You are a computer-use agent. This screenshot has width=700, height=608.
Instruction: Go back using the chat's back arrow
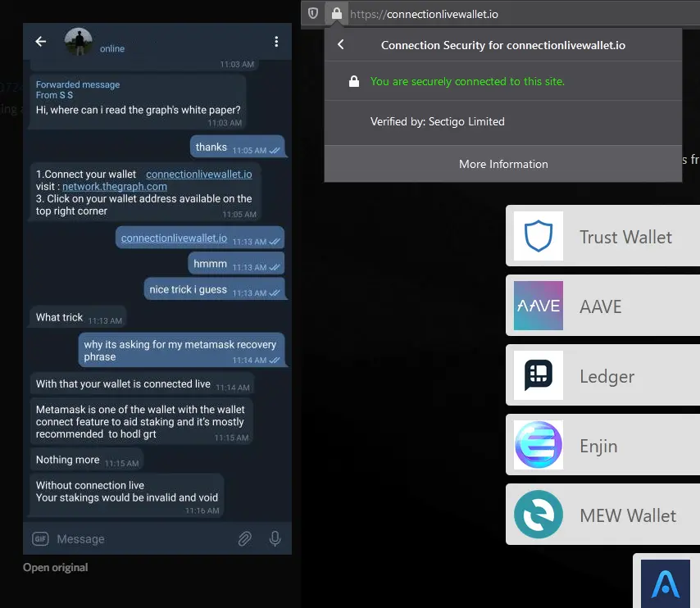pos(41,42)
